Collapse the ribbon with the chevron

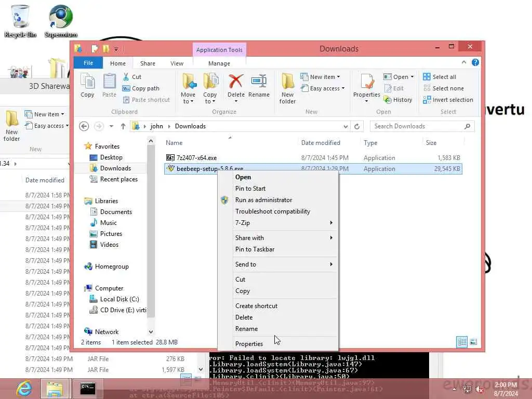click(464, 62)
